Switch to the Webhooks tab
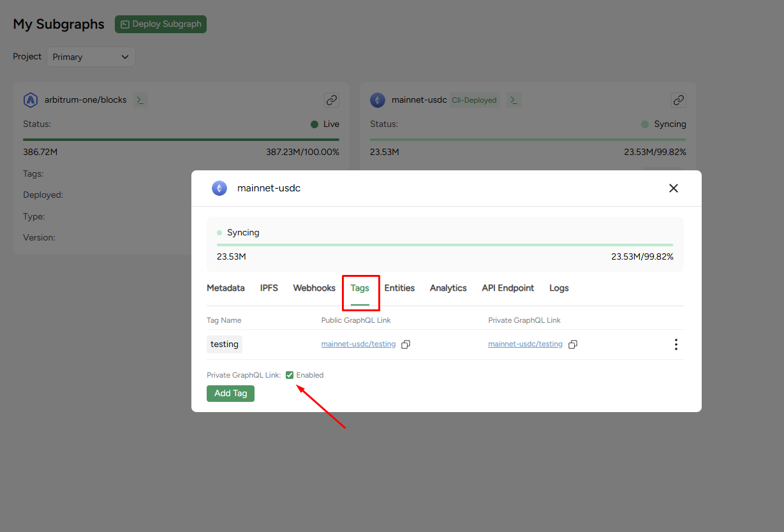The image size is (784, 532). click(314, 288)
